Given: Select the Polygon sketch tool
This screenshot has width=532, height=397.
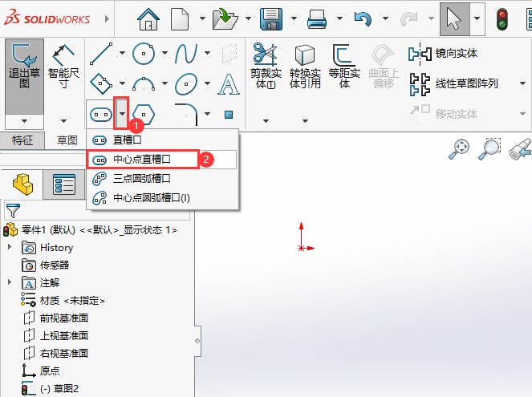Looking at the screenshot, I should (x=144, y=115).
